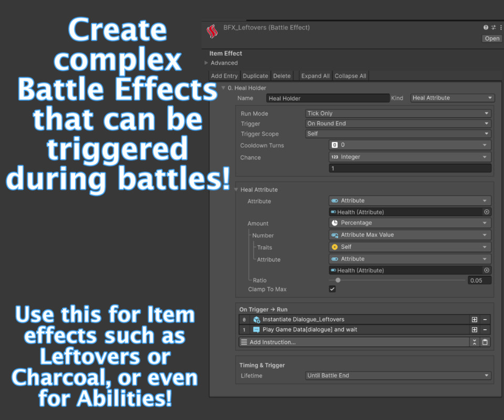This screenshot has width=504, height=420.
Task: Click the Chance value field showing 1
Action: (410, 169)
